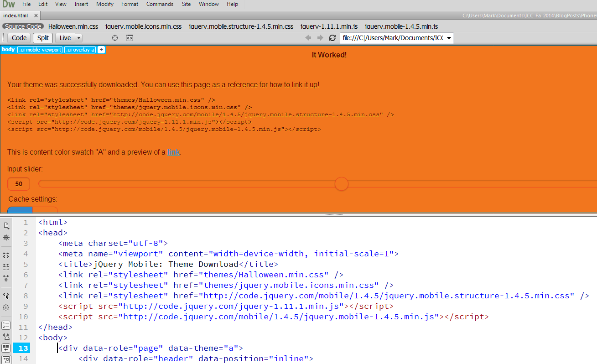Collapse full tag in coding toolbar
597x364 pixels.
(6, 255)
